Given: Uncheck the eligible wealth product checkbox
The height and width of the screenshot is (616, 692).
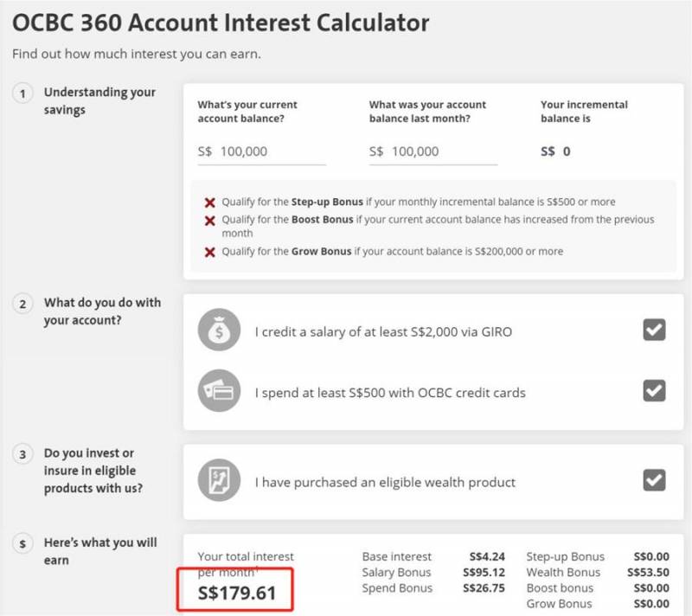Looking at the screenshot, I should click(654, 480).
